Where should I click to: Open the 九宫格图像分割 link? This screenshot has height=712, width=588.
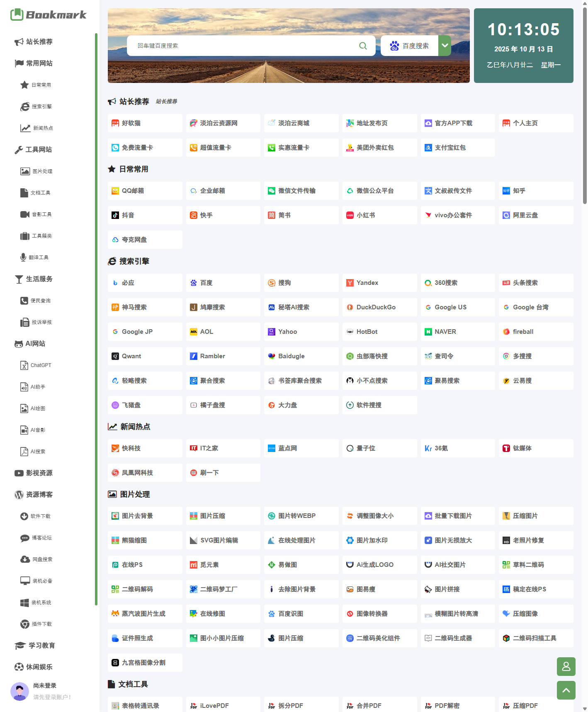(145, 663)
